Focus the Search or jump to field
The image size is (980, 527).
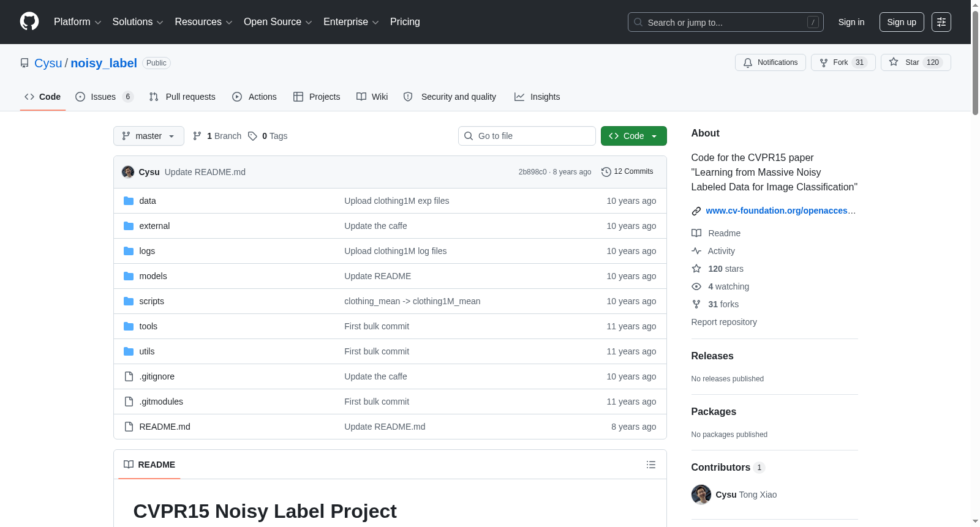pos(726,22)
